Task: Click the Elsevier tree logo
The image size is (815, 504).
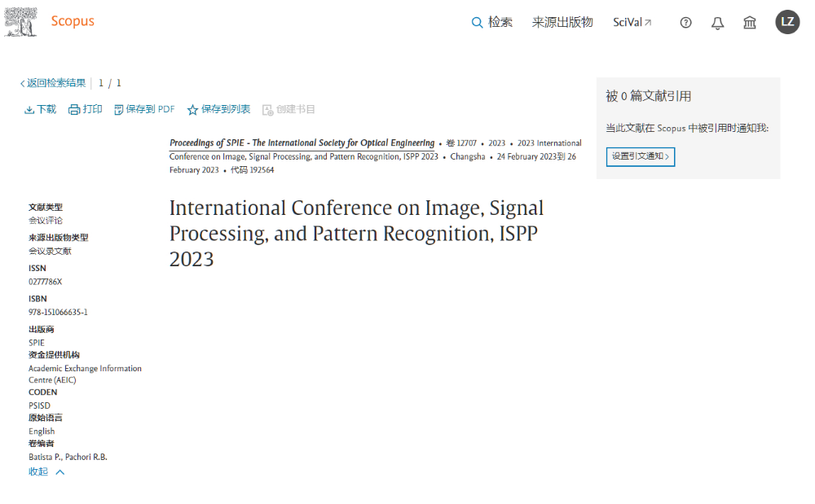Action: tap(21, 22)
